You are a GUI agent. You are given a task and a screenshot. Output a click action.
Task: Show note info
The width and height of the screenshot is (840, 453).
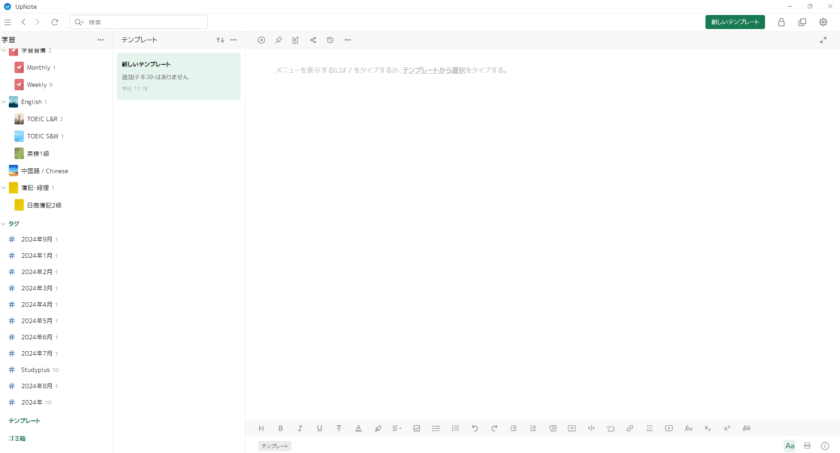tap(825, 446)
